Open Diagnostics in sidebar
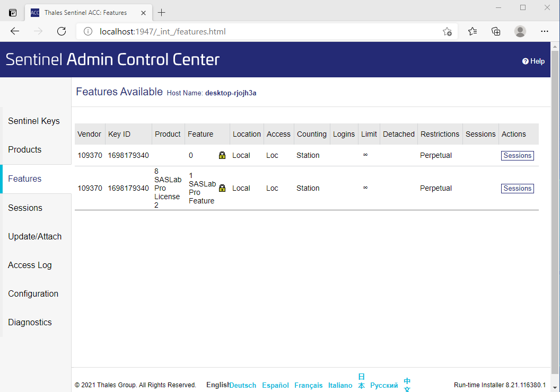Viewport: 560px width, 392px height. [x=30, y=322]
